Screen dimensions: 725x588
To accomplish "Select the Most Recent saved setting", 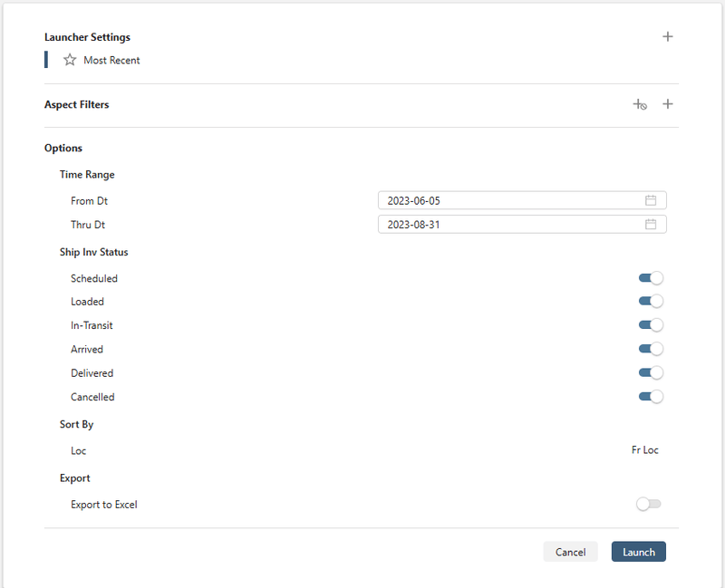I will [x=111, y=60].
